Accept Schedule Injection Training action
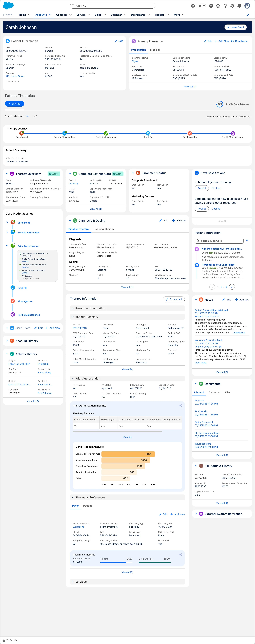The height and width of the screenshot is (644, 255). click(202, 188)
